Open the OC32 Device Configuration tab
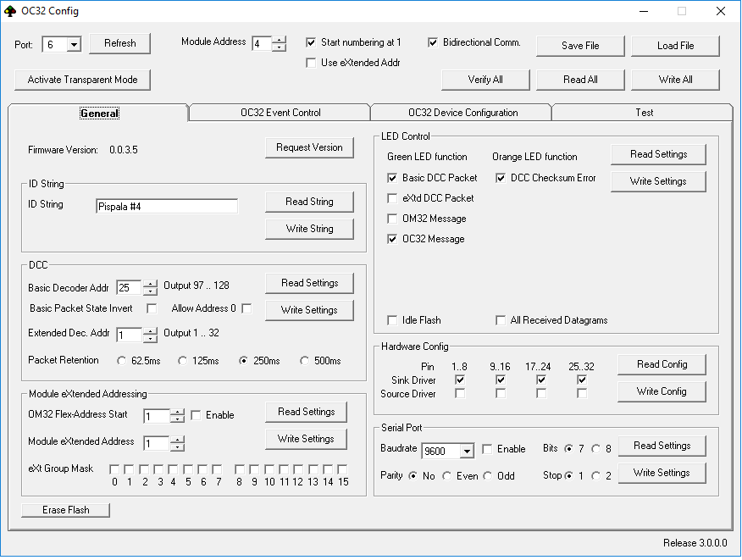 click(462, 113)
